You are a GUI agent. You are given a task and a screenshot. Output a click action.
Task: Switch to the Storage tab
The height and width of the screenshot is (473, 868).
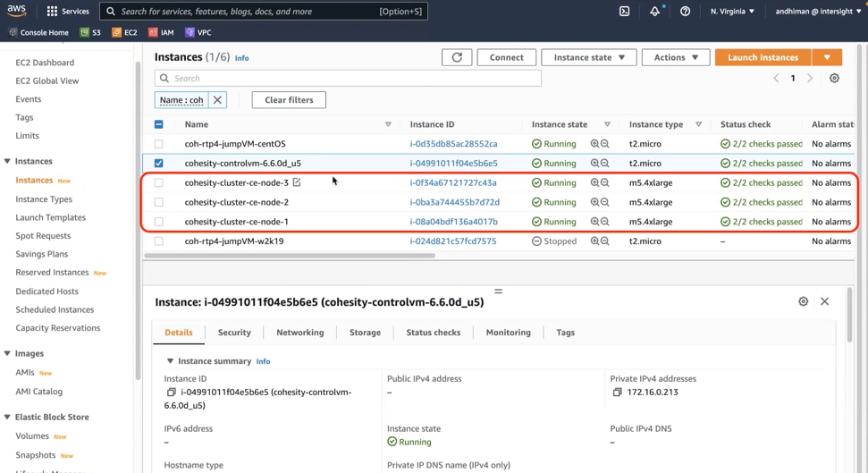point(365,333)
